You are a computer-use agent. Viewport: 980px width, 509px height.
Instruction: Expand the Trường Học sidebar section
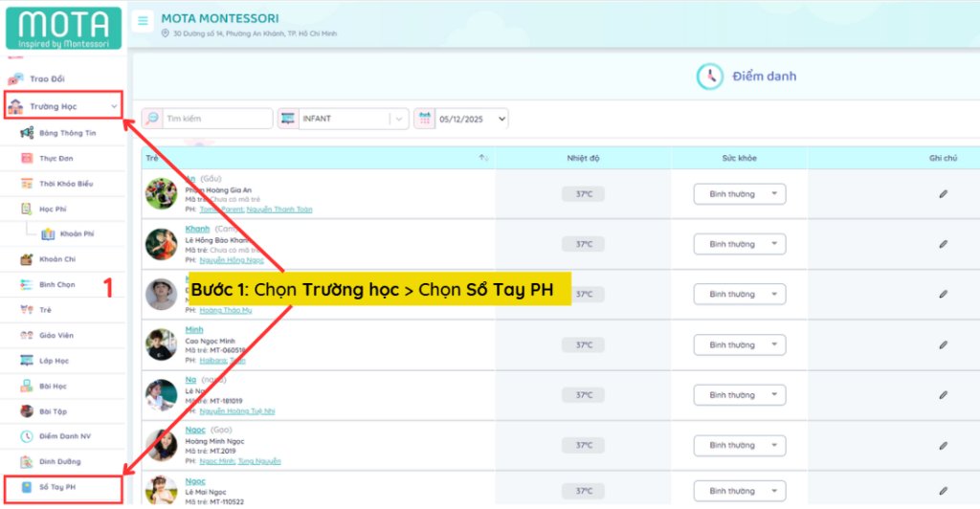tap(63, 105)
